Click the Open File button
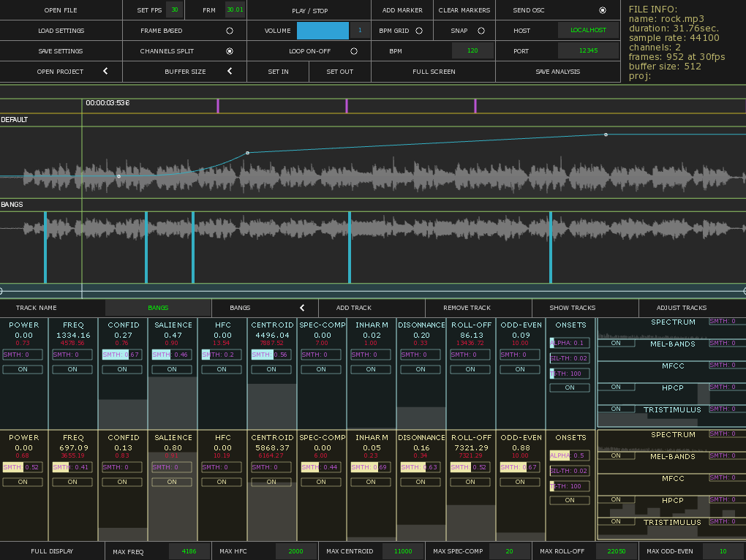This screenshot has width=746, height=560. tap(61, 10)
